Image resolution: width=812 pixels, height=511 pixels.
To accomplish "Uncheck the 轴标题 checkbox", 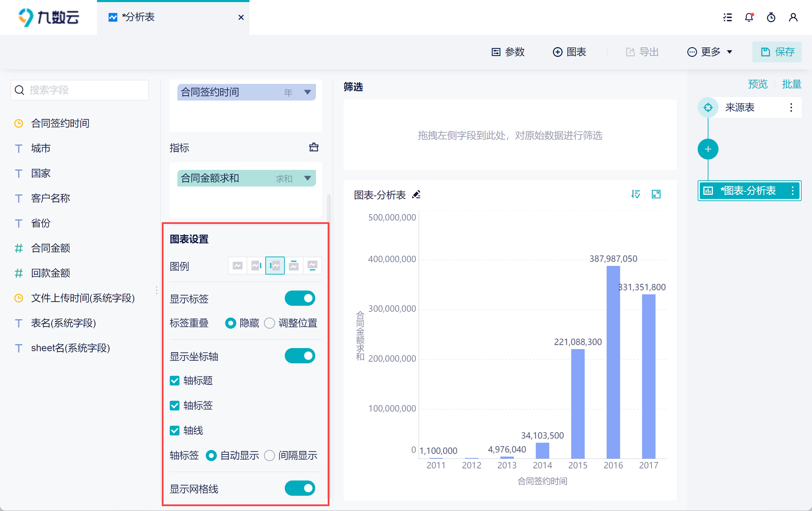I will tap(175, 381).
